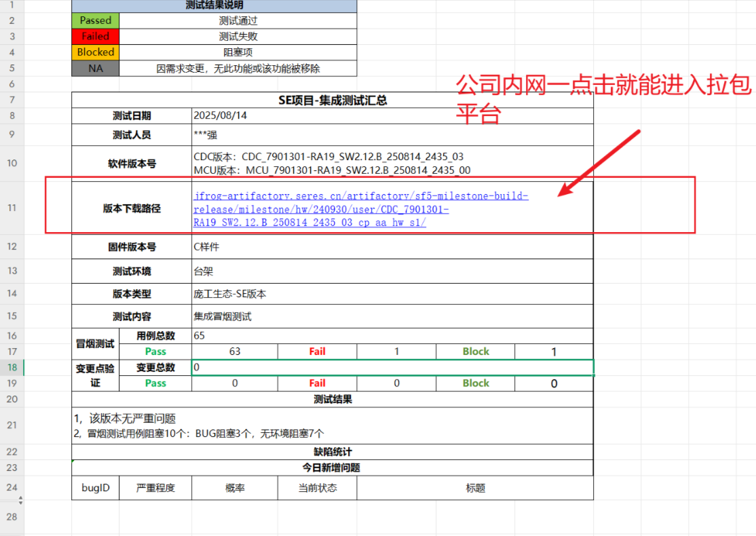Click the 当前状态 column header cell
Screen dimensions: 756x536
point(317,488)
